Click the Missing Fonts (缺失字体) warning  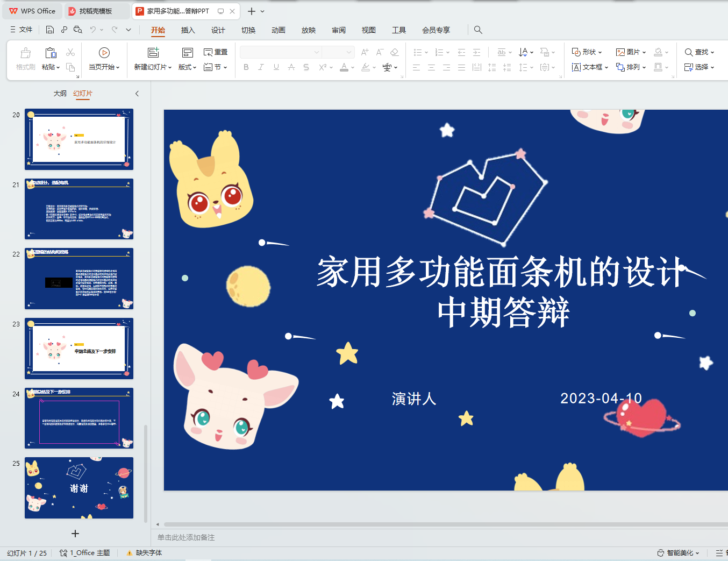(x=144, y=553)
